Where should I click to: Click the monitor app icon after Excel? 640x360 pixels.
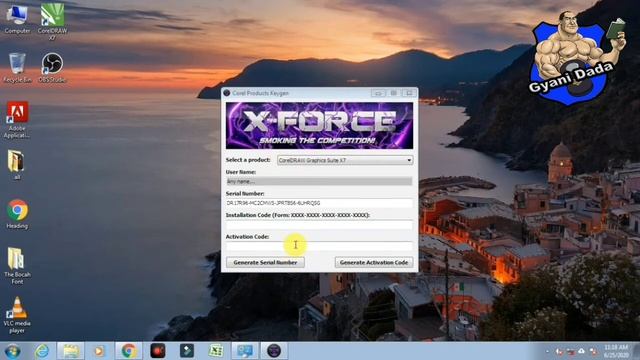tap(245, 351)
